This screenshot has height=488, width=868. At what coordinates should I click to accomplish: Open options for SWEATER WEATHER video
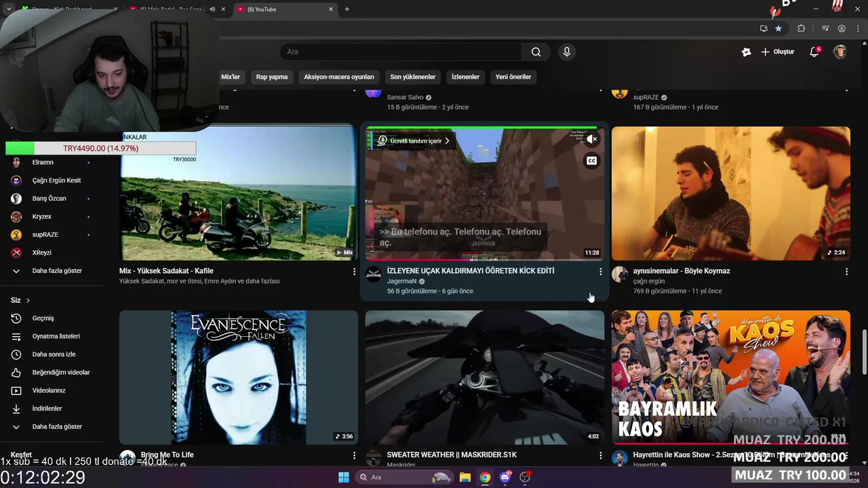pos(600,456)
